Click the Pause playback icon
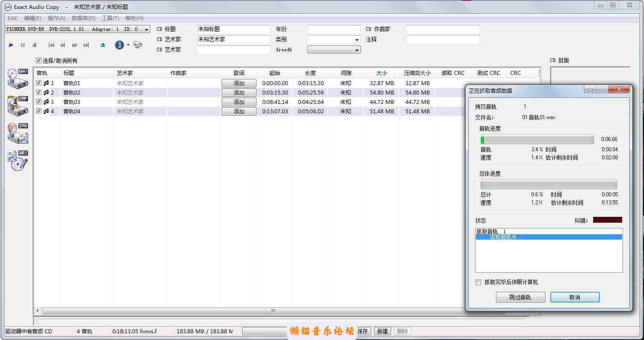644x340 pixels. (x=23, y=45)
